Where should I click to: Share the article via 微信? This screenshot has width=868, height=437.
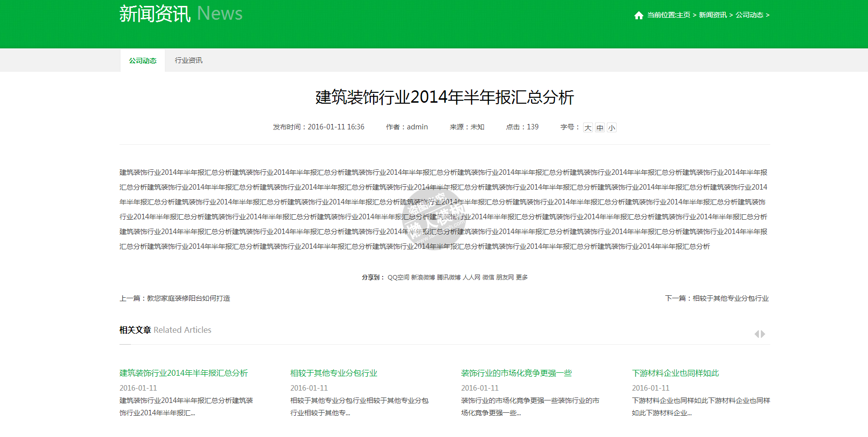coord(488,278)
